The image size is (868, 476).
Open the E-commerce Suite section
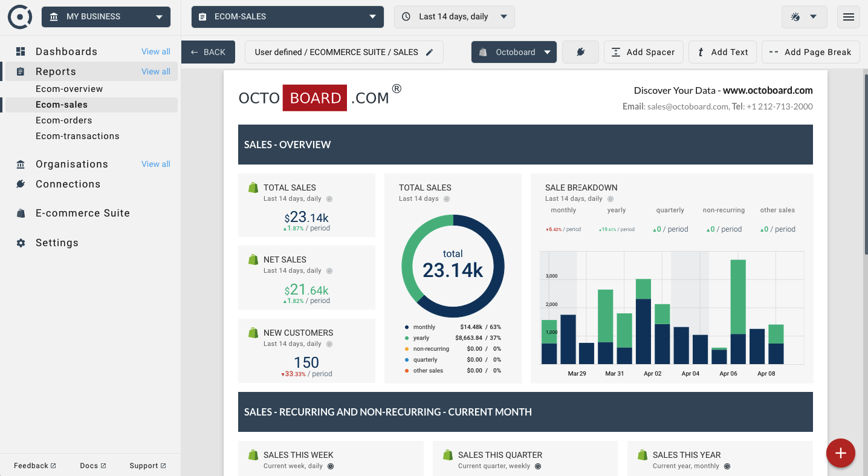point(83,213)
